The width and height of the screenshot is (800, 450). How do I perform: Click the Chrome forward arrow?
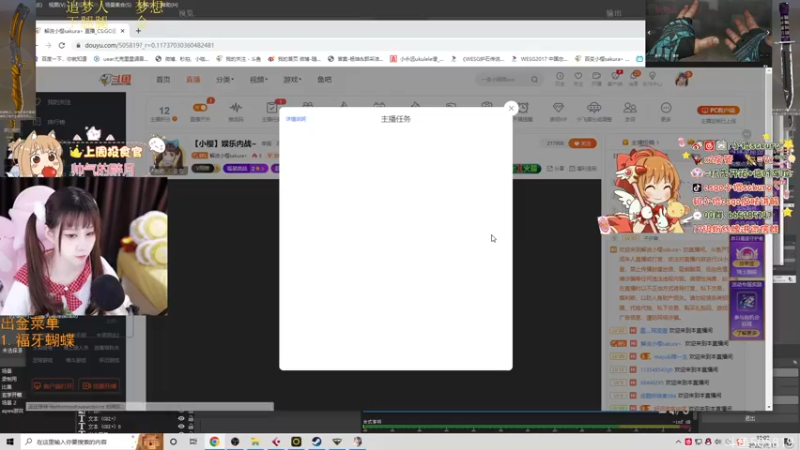pyautogui.click(x=48, y=45)
